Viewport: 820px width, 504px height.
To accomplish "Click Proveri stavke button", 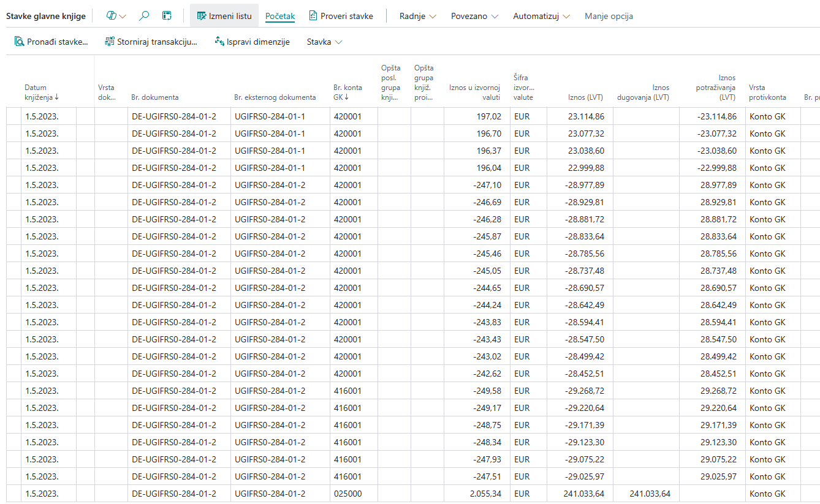I will (x=341, y=16).
